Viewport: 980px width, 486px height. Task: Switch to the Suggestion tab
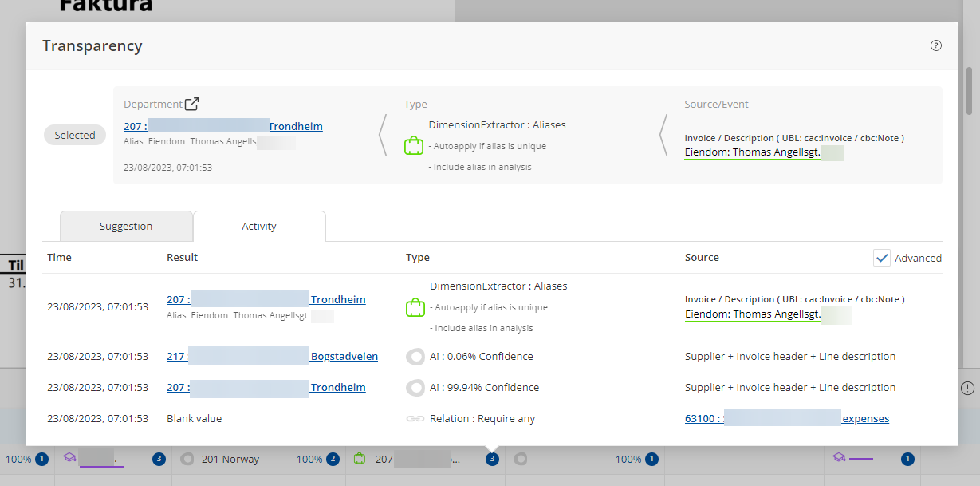[x=126, y=227]
